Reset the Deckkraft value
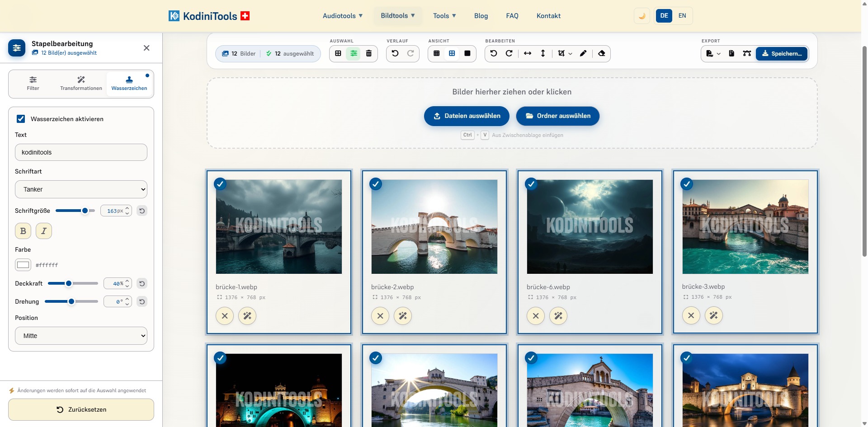The image size is (868, 427). tap(142, 283)
